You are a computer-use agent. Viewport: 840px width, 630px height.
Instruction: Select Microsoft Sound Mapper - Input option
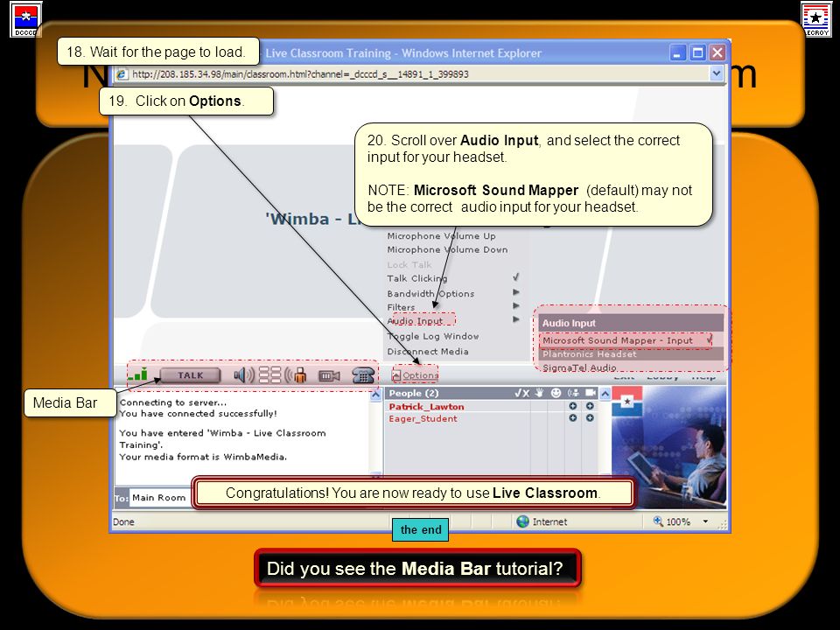pyautogui.click(x=626, y=340)
